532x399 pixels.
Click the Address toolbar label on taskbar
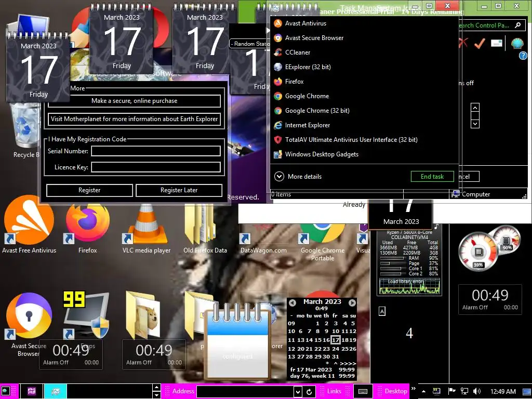pos(183,391)
